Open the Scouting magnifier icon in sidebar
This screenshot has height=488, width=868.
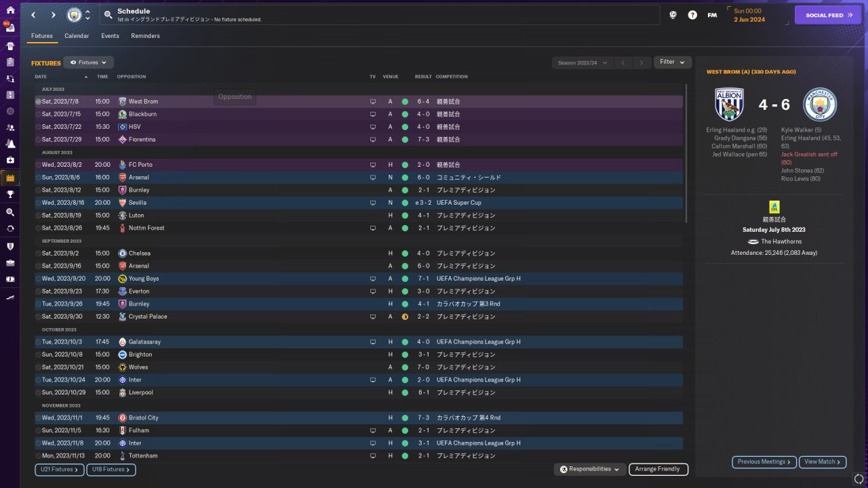tap(9, 212)
